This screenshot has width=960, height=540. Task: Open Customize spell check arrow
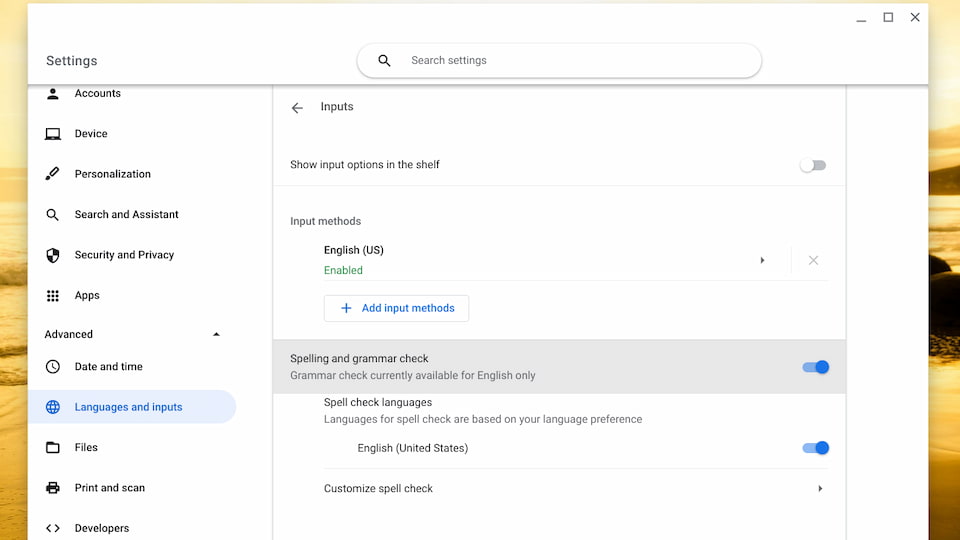tap(820, 489)
